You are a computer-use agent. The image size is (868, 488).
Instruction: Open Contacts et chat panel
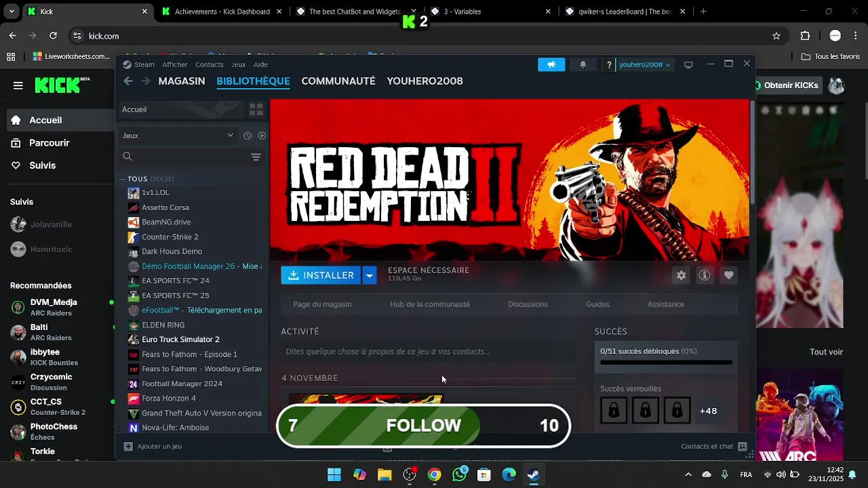(713, 447)
